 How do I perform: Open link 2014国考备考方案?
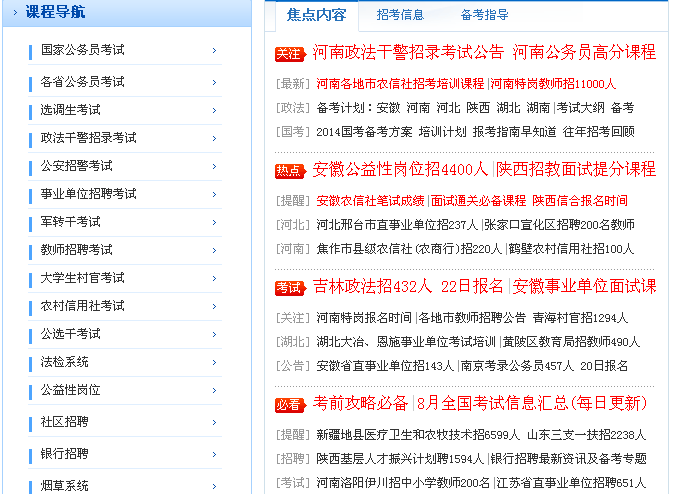(x=364, y=132)
